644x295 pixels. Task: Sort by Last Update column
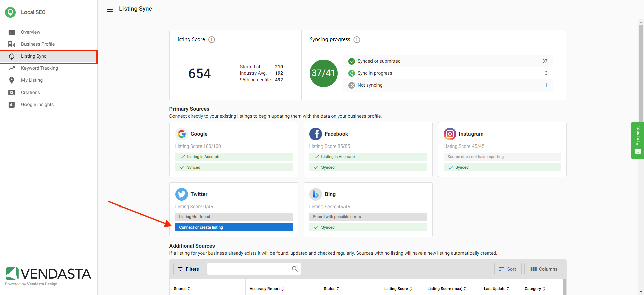(497, 289)
